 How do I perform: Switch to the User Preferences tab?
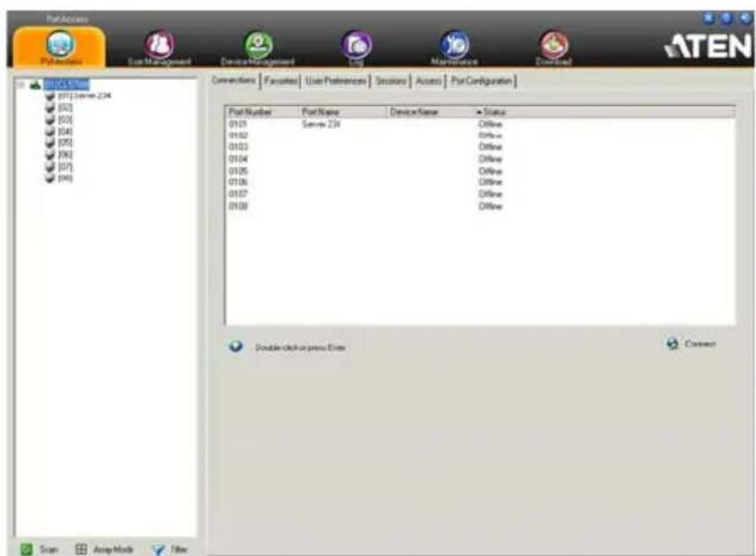tap(335, 81)
